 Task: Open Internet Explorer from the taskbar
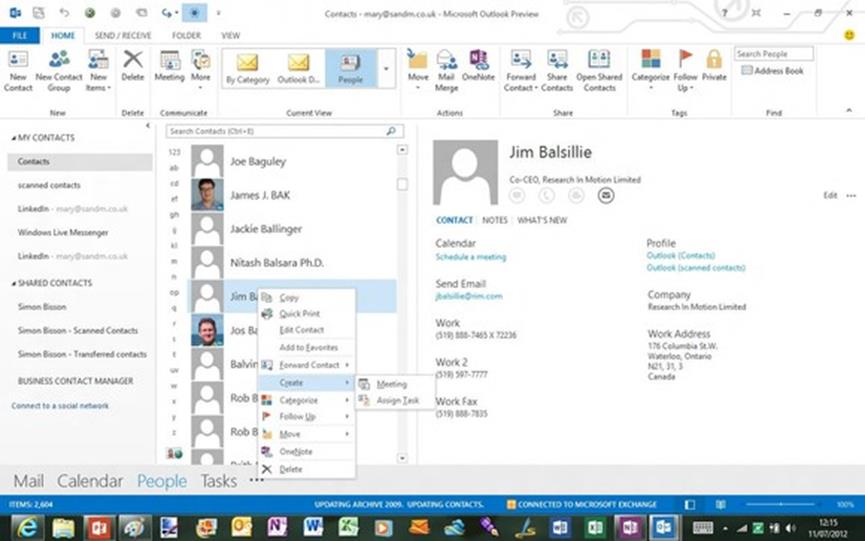[x=26, y=528]
